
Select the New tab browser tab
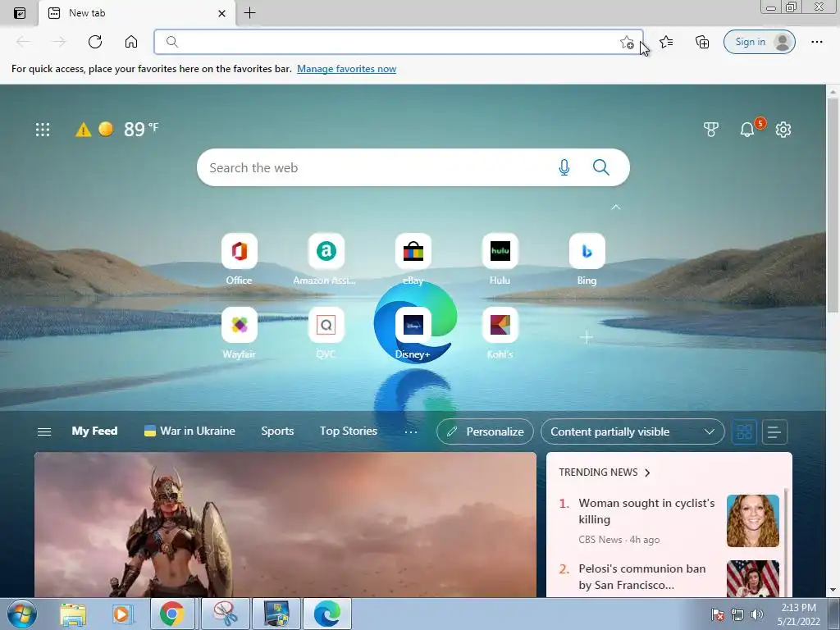(x=137, y=13)
